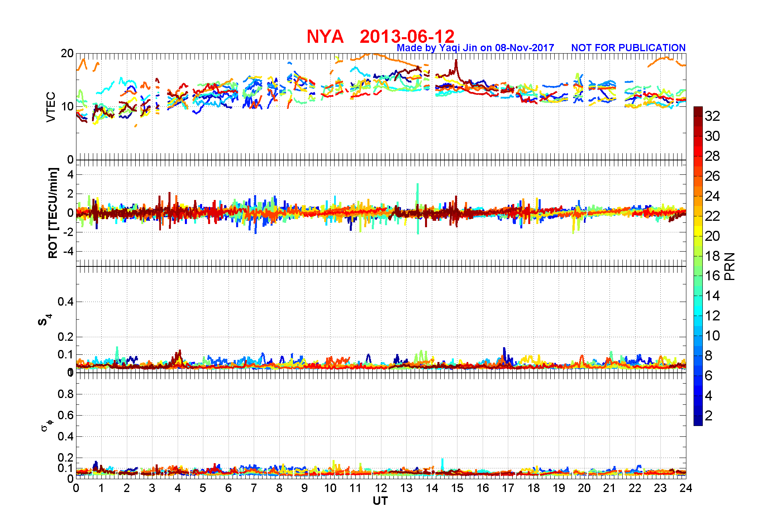Image resolution: width=762 pixels, height=532 pixels.
Task: Click the VTEC axis tick 10
Action: click(x=67, y=106)
